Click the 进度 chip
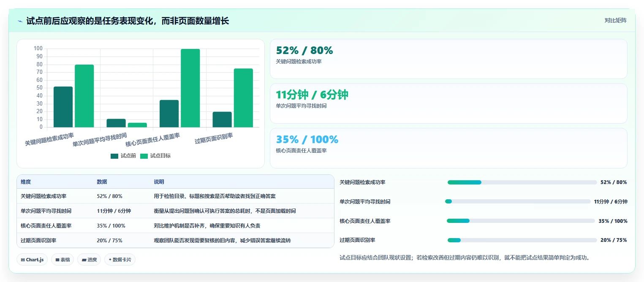Screen dimensions: 644x282 pos(89,260)
